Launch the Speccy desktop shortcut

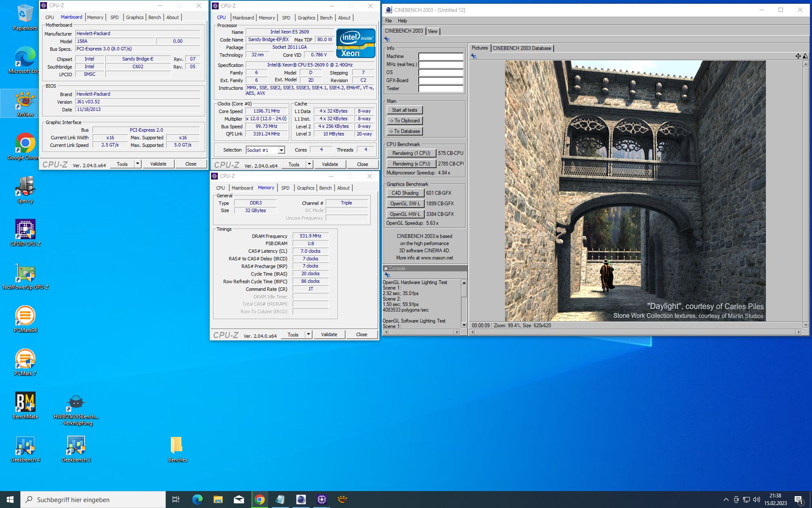pos(25,190)
